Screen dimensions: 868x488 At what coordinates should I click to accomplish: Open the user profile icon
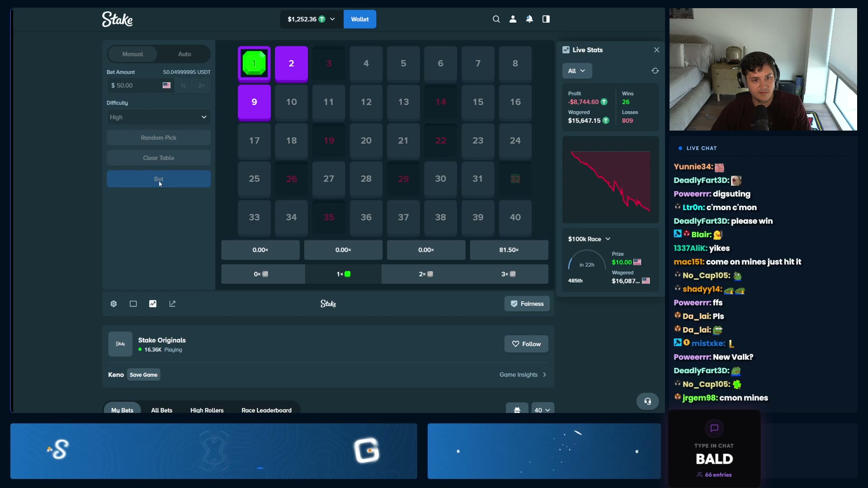coord(513,19)
